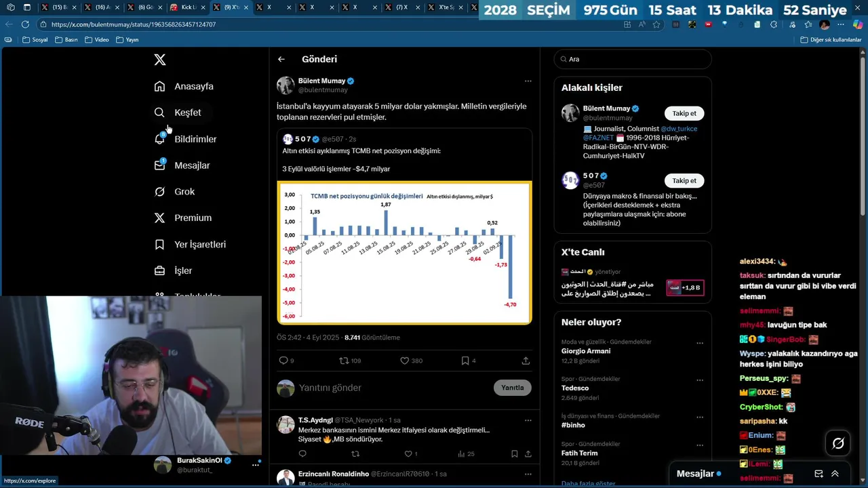The height and width of the screenshot is (488, 868).
Task: Open Fatih Terim trend
Action: [580, 453]
